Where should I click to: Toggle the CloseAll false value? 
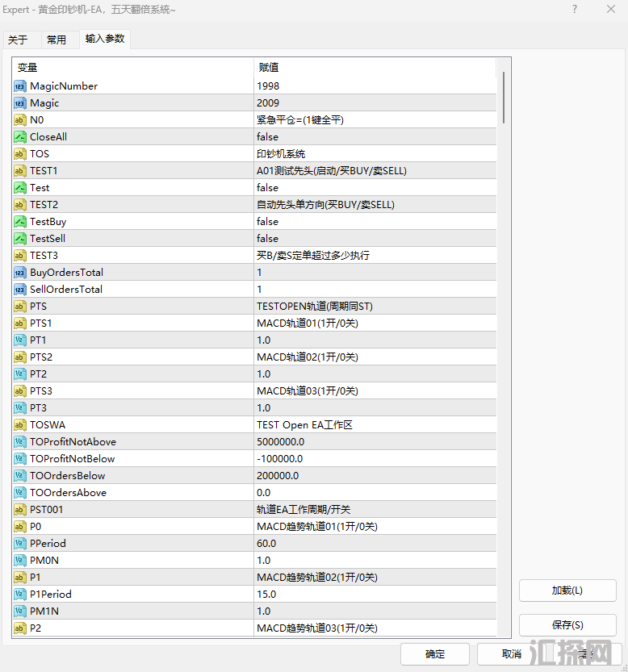[267, 137]
